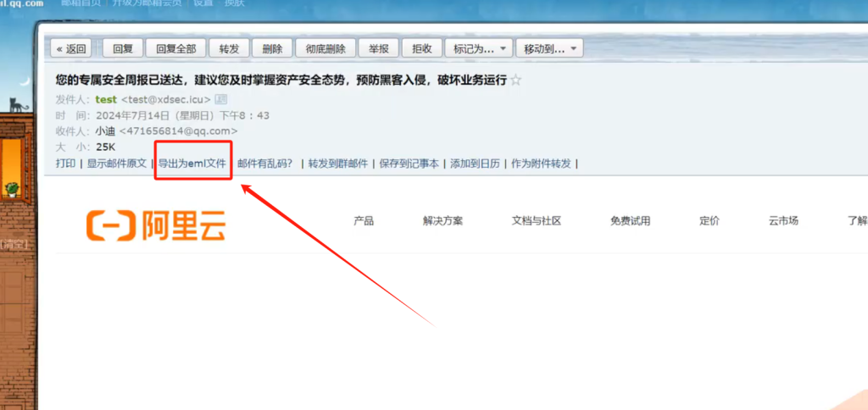The height and width of the screenshot is (410, 868).
Task: Click sender address test@xdsec.icu
Action: pos(166,100)
